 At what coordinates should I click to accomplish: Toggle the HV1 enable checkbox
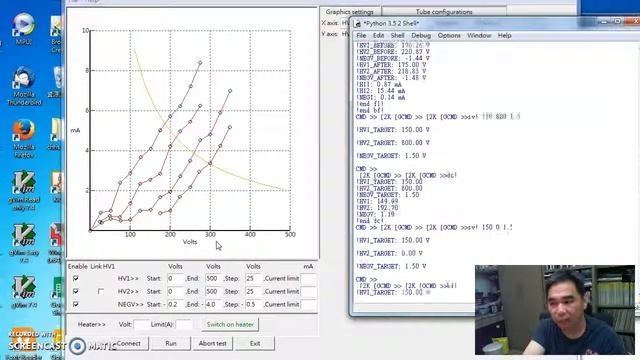tap(76, 278)
